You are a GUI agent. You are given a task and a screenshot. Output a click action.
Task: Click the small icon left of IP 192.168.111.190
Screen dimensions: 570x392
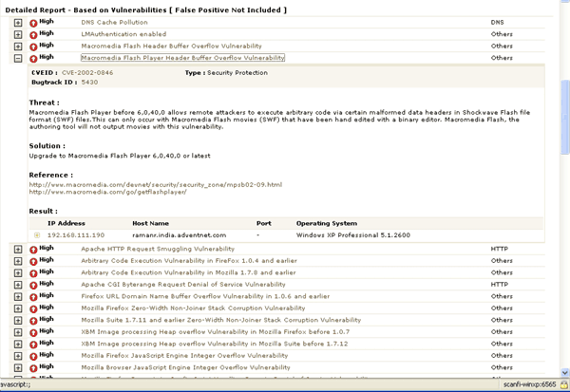37,234
